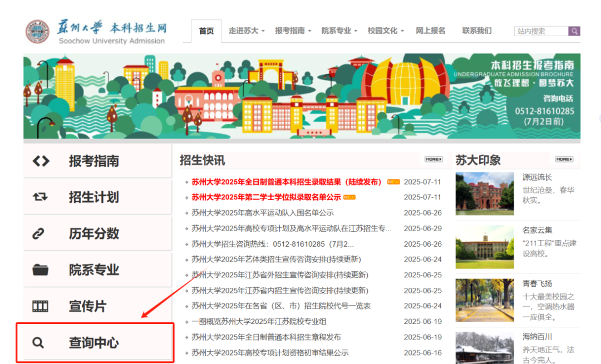Click the orange NEW badge after 第二学士学位 headline

(349, 197)
